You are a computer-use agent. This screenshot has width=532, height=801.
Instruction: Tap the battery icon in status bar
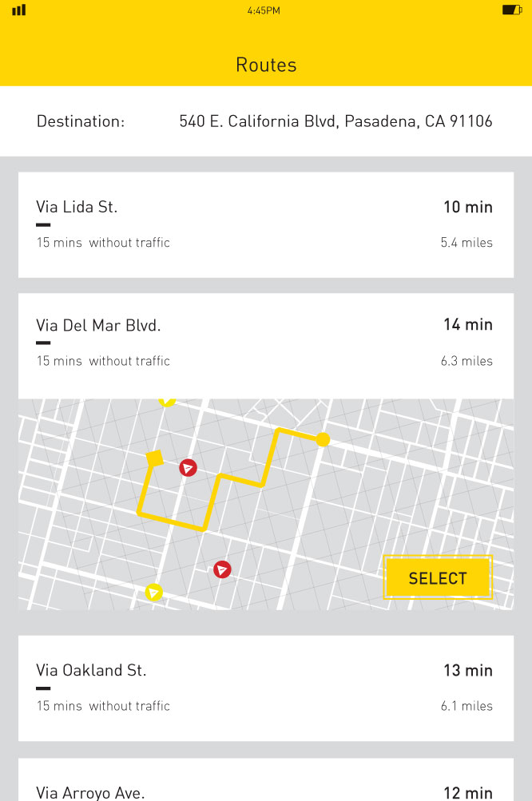(x=511, y=10)
